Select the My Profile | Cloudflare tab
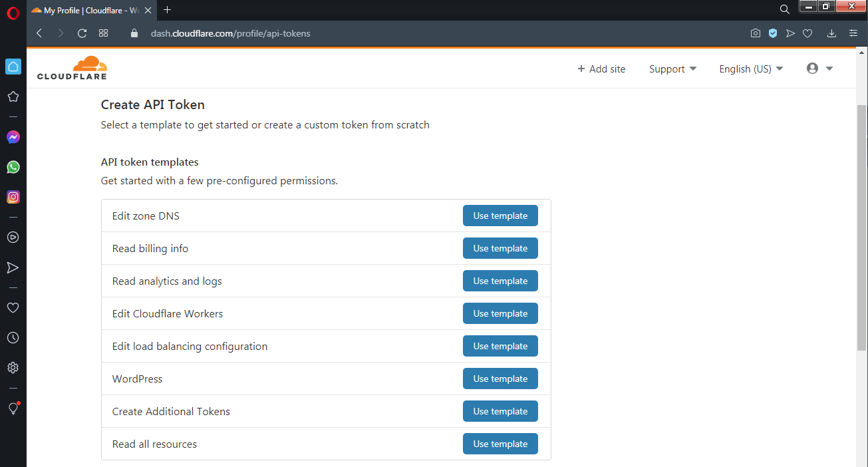 [91, 11]
